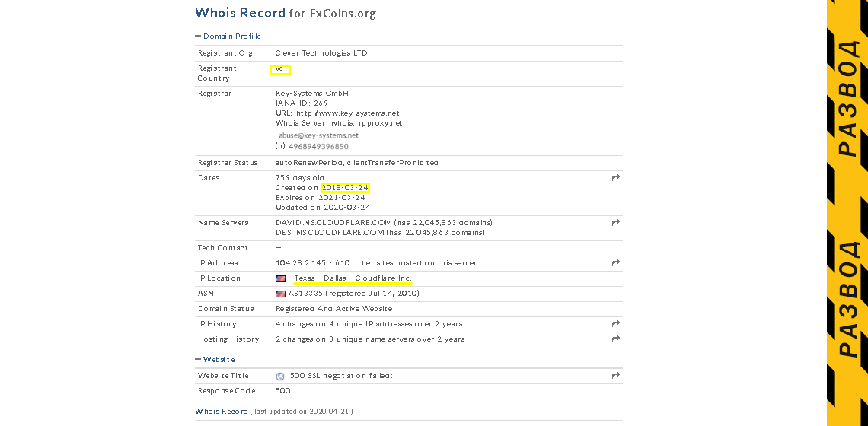Click the Whois Record page heading
This screenshot has height=426, width=868.
(x=285, y=13)
